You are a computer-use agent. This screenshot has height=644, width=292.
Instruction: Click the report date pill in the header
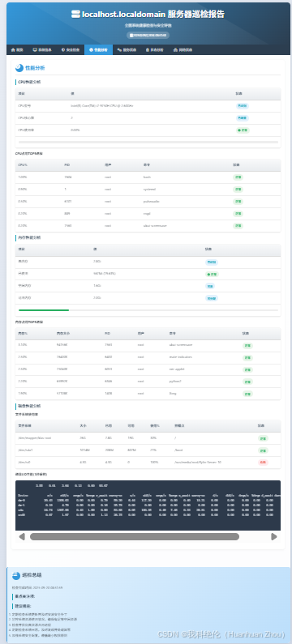point(148,36)
